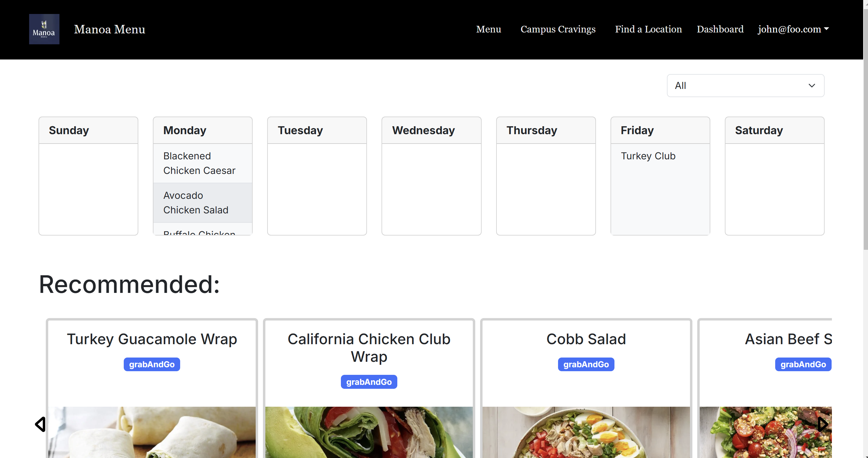
Task: Open the Menu nav item
Action: pyautogui.click(x=488, y=29)
